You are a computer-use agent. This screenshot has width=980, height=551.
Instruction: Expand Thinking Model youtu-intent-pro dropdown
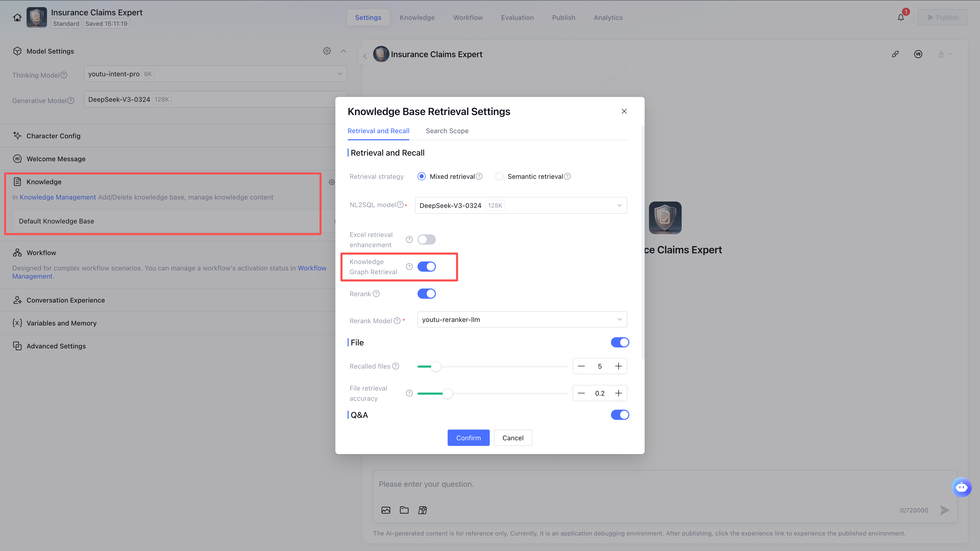click(215, 74)
